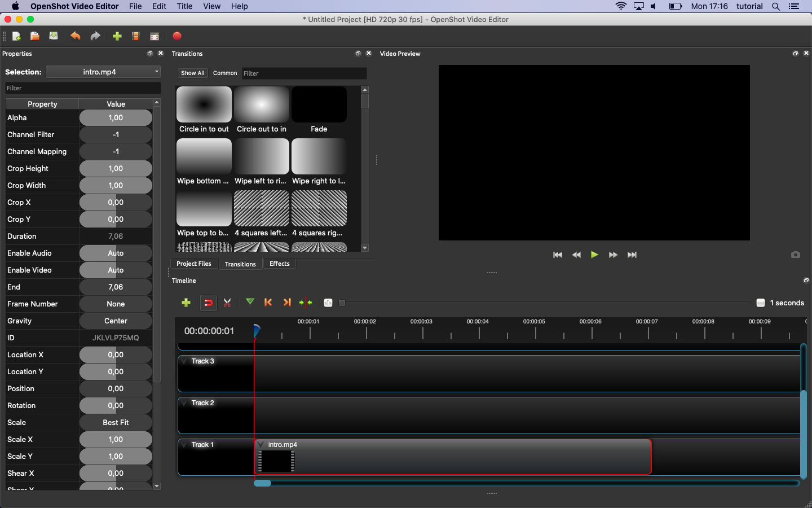Click the red Export Video button
Viewport: 812px width, 508px height.
pyautogui.click(x=177, y=36)
